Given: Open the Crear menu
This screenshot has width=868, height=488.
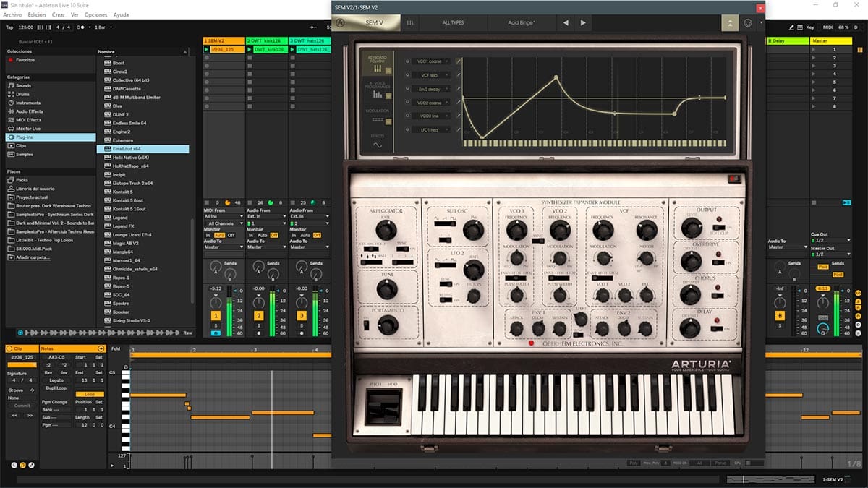Looking at the screenshot, I should pos(58,14).
